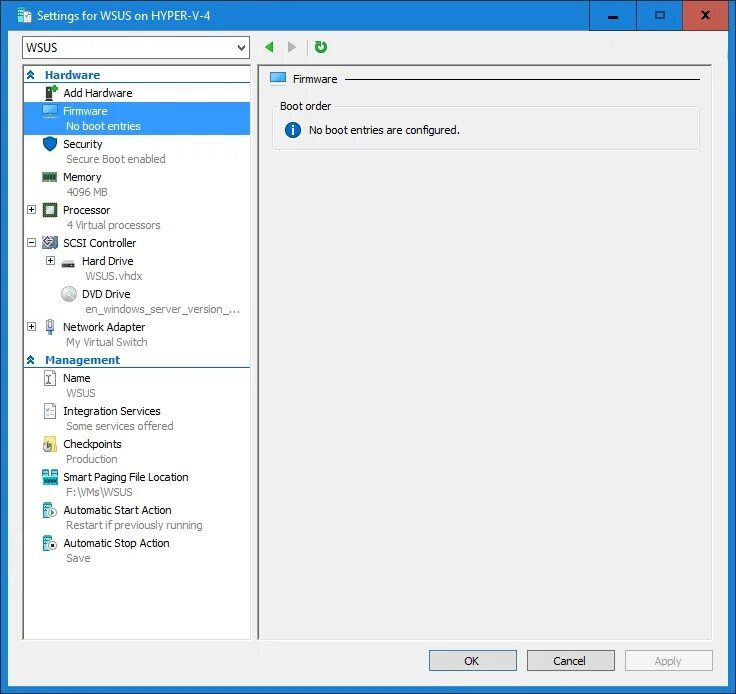
Task: Expand the Network Adapter node
Action: 31,326
